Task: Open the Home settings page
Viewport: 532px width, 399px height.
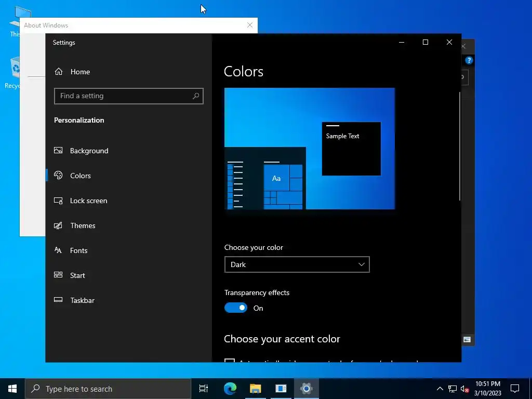Action: click(72, 72)
